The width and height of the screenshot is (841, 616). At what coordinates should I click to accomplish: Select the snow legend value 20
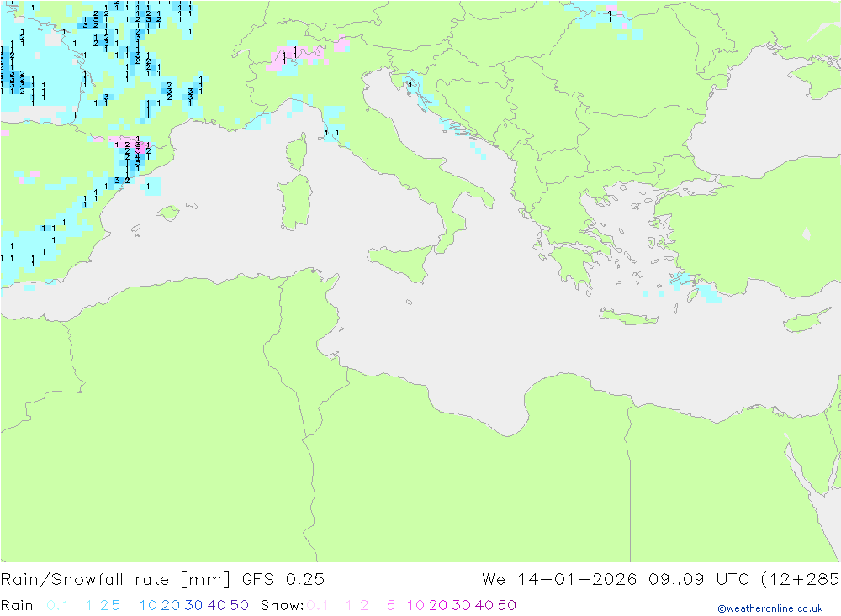(438, 605)
